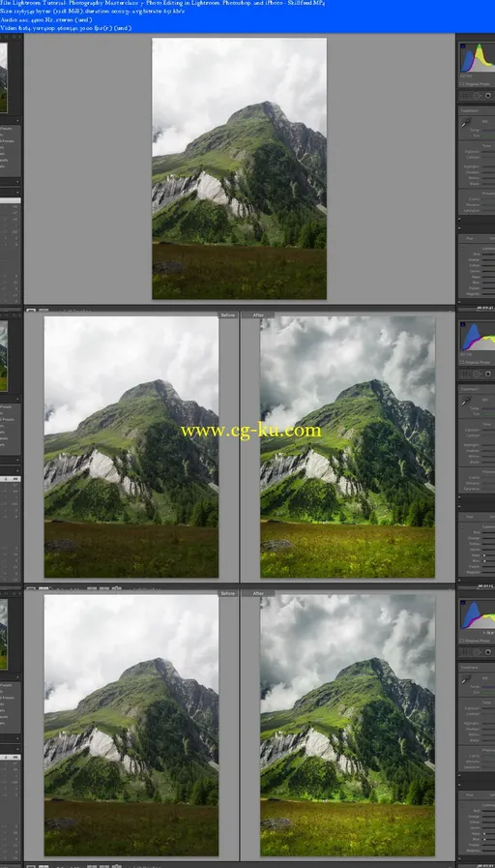The height and width of the screenshot is (868, 495).
Task: Expand first collapsed panel below Saturation in top frame
Action: pos(459,219)
